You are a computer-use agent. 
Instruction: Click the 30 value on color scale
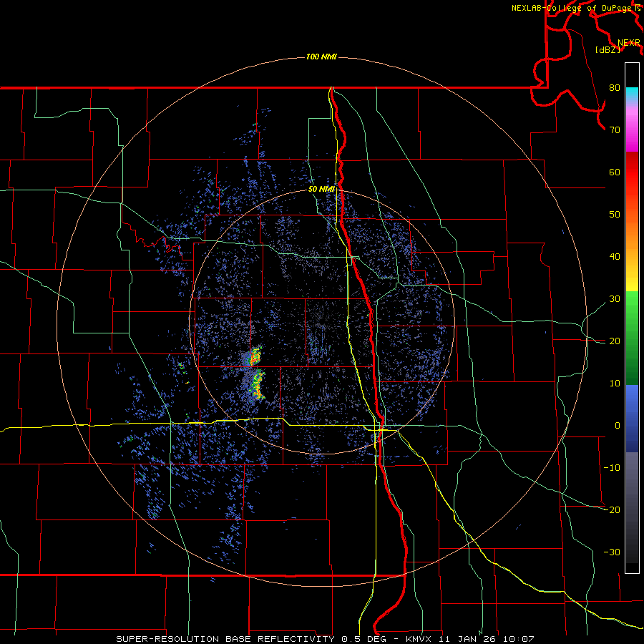click(x=615, y=299)
